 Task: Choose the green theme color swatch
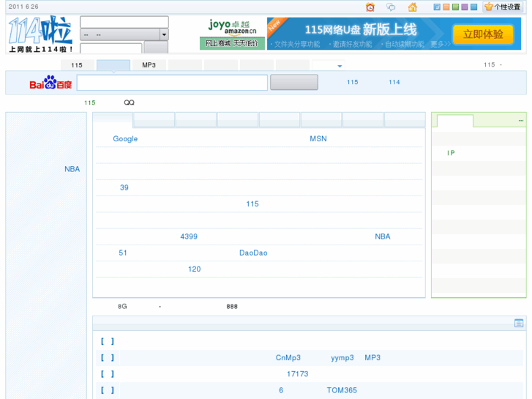pos(455,7)
